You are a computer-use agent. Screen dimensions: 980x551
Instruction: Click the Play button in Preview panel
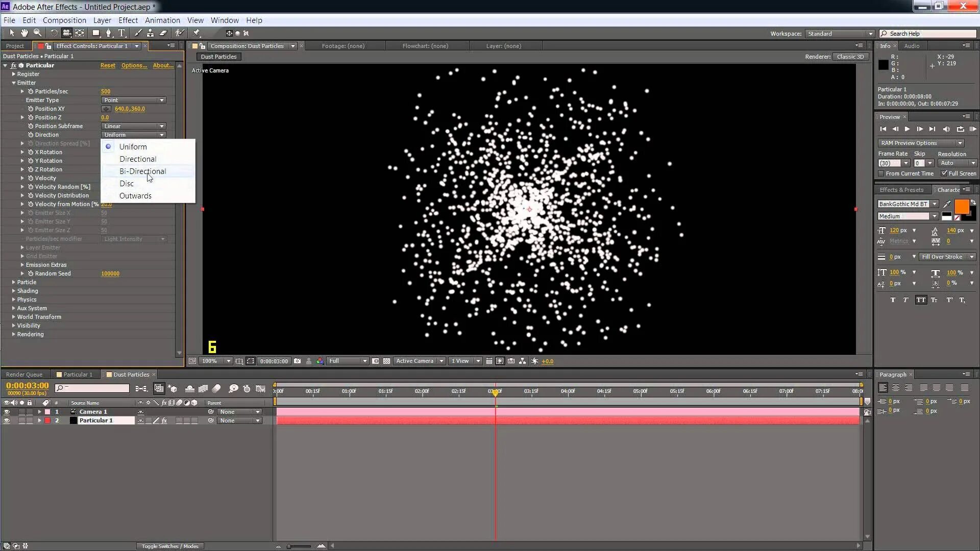[907, 129]
